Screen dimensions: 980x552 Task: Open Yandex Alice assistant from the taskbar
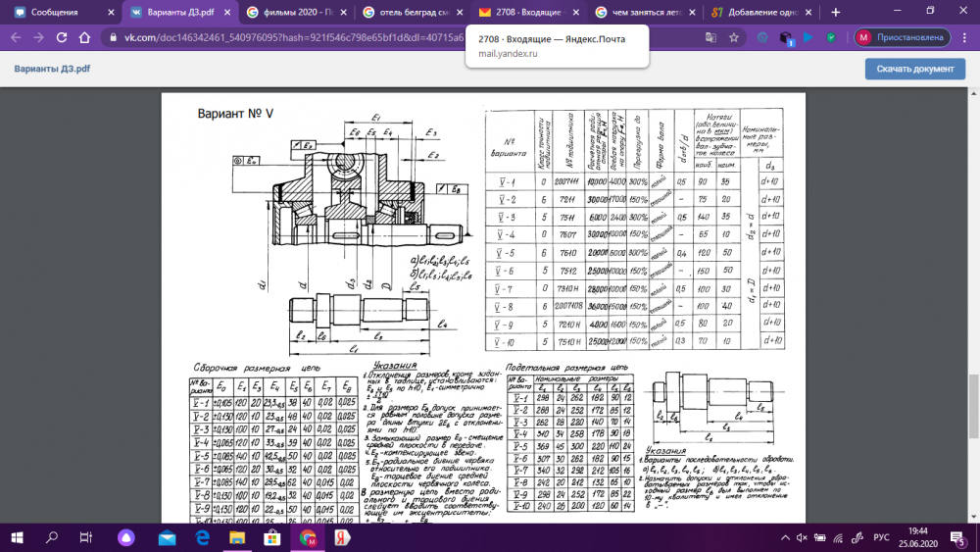pos(126,537)
